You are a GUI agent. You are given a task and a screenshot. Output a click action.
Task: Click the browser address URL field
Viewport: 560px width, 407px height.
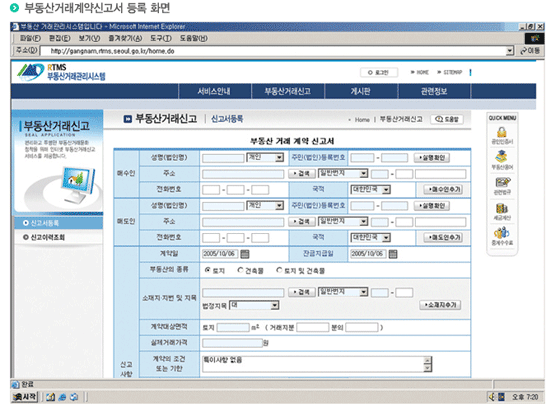pyautogui.click(x=273, y=51)
